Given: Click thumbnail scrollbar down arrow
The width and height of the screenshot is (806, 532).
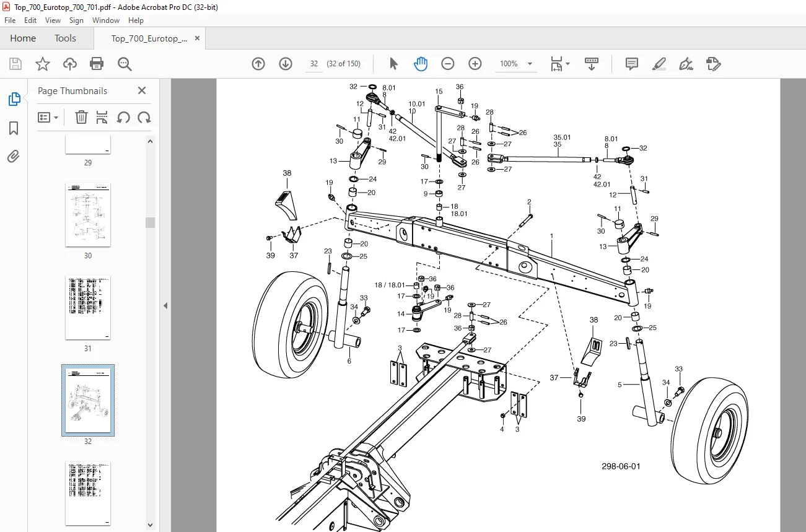Looking at the screenshot, I should point(149,525).
